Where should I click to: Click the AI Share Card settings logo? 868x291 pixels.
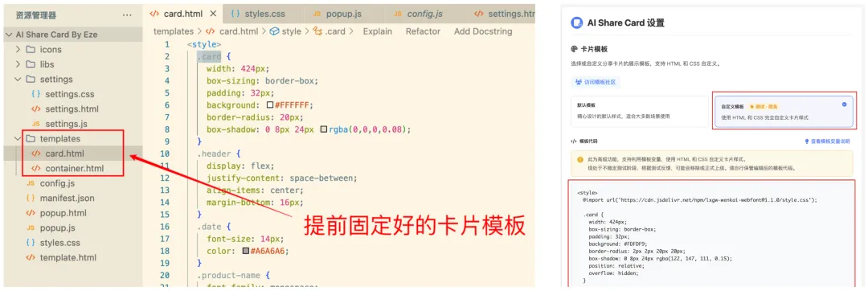[x=577, y=23]
